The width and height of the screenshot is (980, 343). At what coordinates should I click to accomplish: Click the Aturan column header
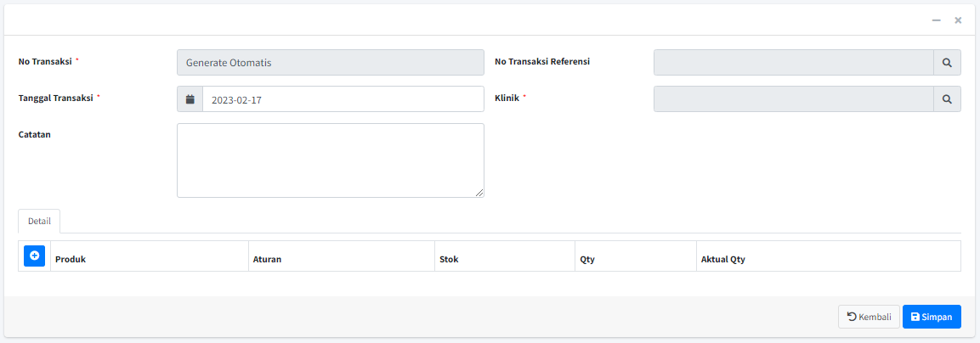(267, 259)
